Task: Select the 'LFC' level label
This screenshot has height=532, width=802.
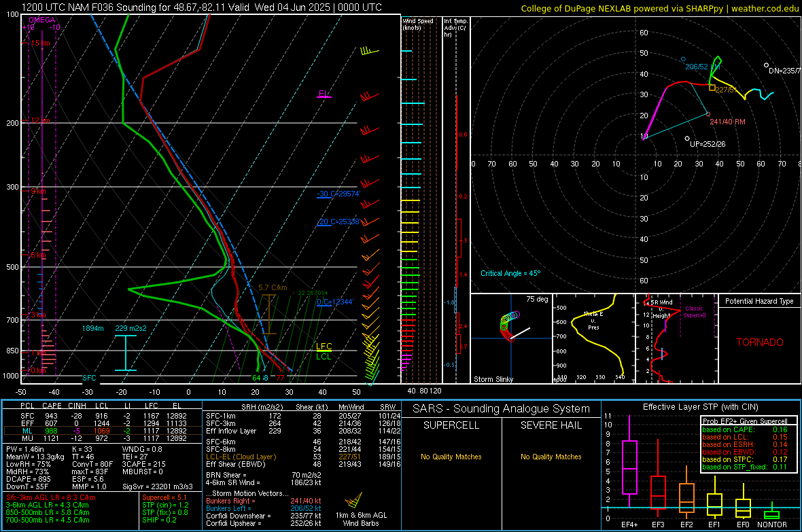Action: pos(324,347)
